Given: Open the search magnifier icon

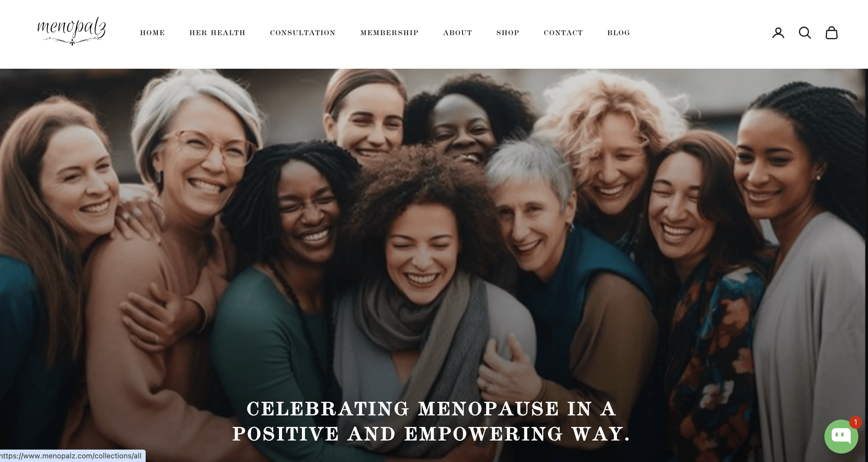Looking at the screenshot, I should (x=805, y=33).
